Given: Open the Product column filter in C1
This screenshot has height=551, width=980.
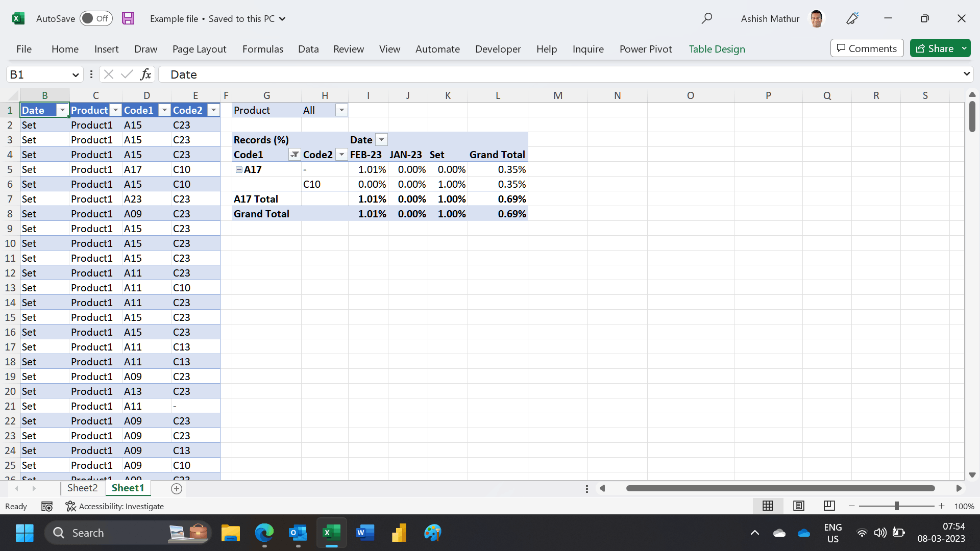Looking at the screenshot, I should coord(116,110).
